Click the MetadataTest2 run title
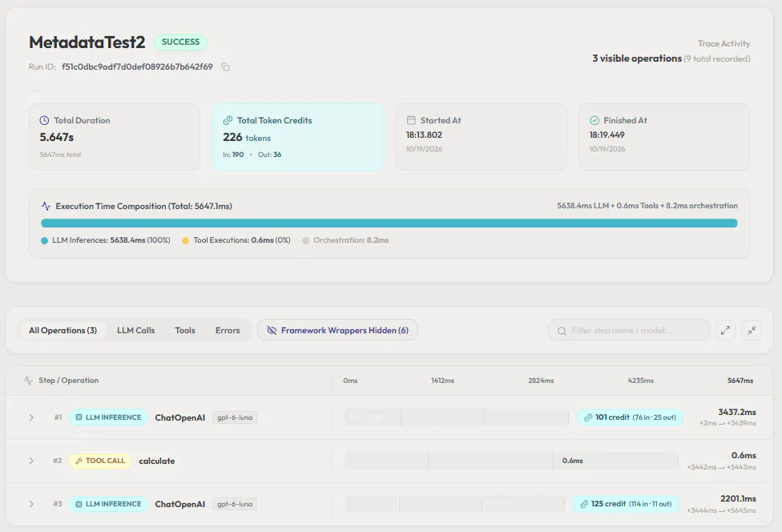 click(87, 42)
